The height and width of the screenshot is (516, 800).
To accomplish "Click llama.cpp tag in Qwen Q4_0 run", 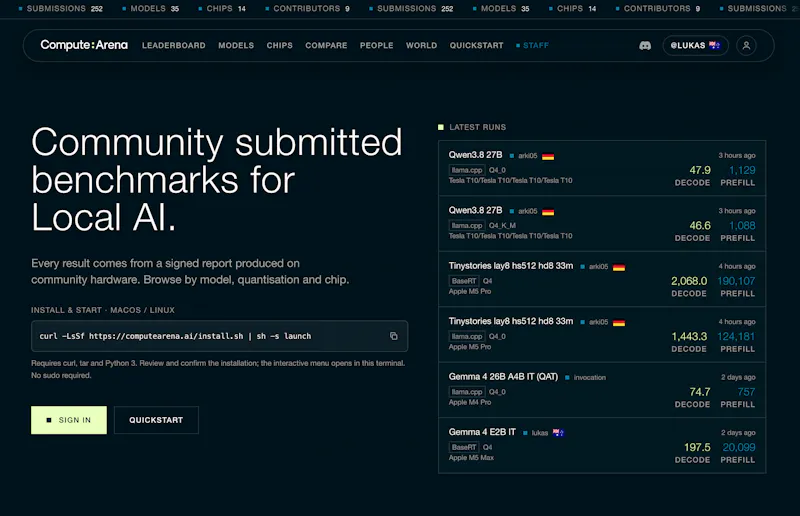I will pos(467,170).
